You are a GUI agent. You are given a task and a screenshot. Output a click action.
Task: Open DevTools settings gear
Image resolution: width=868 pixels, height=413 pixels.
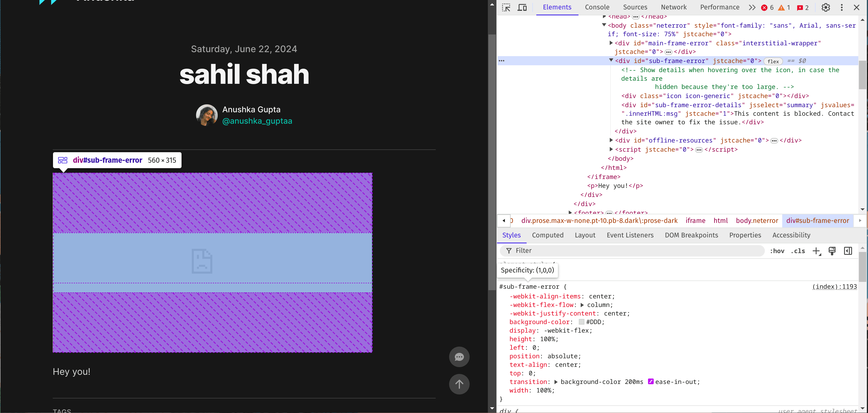[x=826, y=7]
